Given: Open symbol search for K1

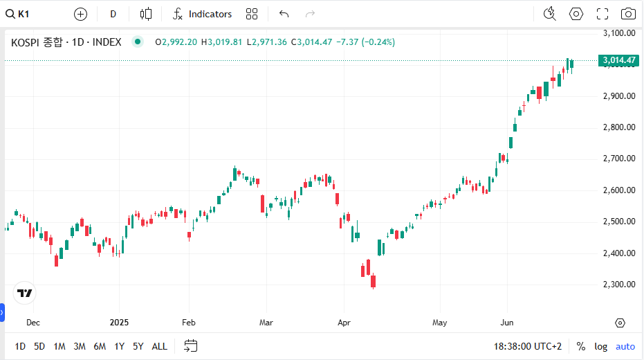Looking at the screenshot, I should tap(18, 14).
